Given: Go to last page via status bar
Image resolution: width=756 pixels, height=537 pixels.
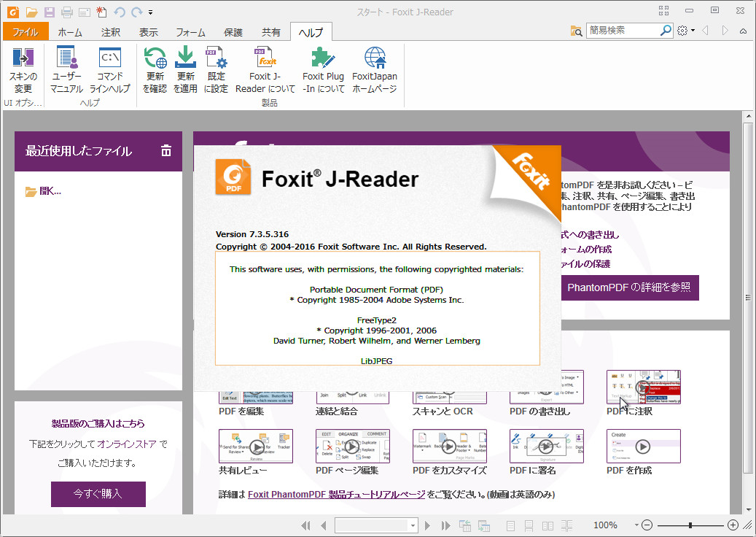Looking at the screenshot, I should (x=445, y=525).
